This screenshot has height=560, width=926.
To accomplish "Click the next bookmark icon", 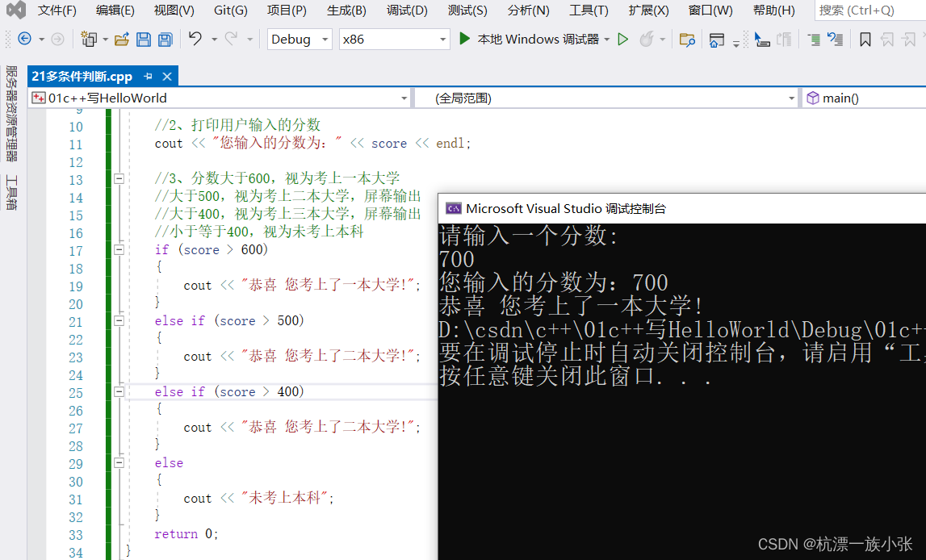I will [910, 40].
